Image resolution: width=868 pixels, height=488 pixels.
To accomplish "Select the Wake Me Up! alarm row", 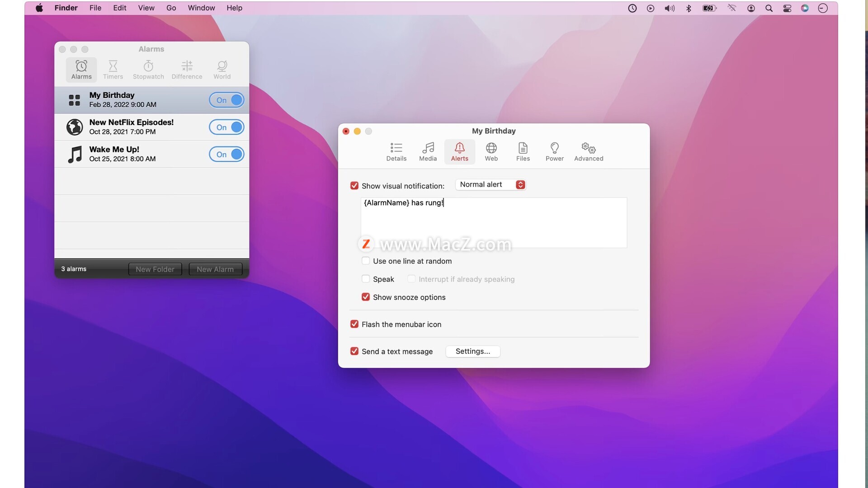I will pos(151,154).
